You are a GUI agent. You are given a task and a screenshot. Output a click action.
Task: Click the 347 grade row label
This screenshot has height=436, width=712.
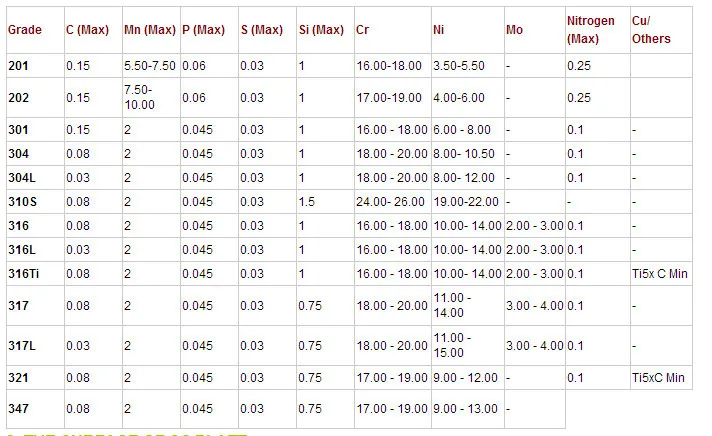pos(18,408)
